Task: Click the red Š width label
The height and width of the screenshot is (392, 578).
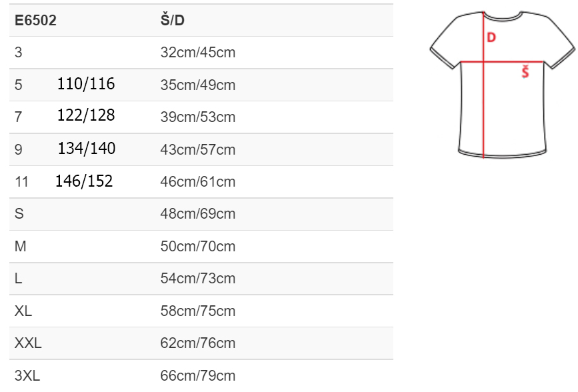Action: [x=525, y=72]
